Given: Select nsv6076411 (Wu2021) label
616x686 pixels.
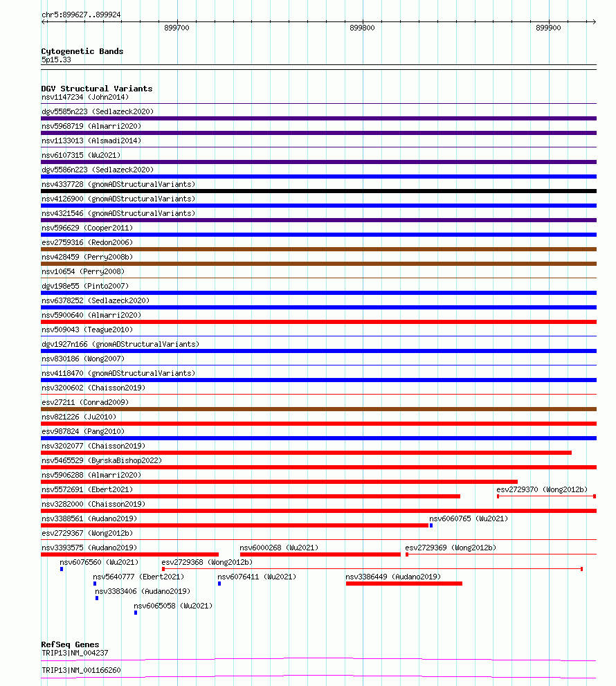Looking at the screenshot, I should click(257, 577).
